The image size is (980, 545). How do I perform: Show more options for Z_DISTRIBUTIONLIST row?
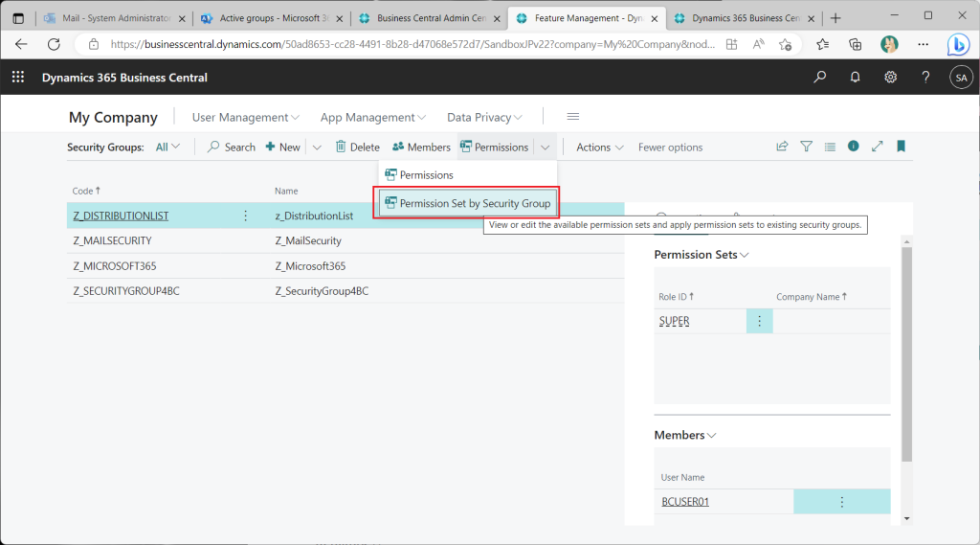(246, 216)
